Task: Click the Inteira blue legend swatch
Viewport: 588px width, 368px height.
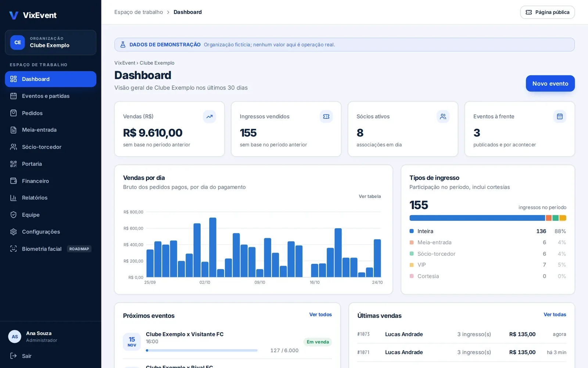Action: pos(412,231)
